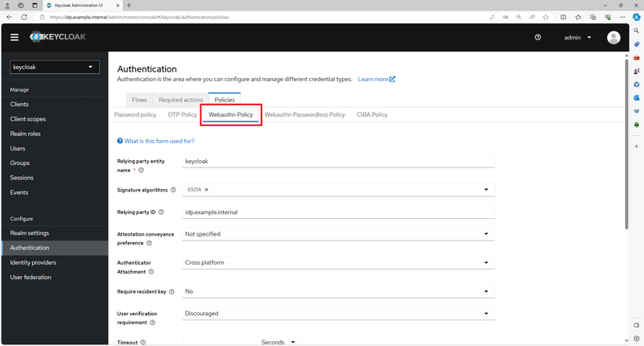644x346 pixels.
Task: Click the user avatar icon
Action: (x=613, y=37)
